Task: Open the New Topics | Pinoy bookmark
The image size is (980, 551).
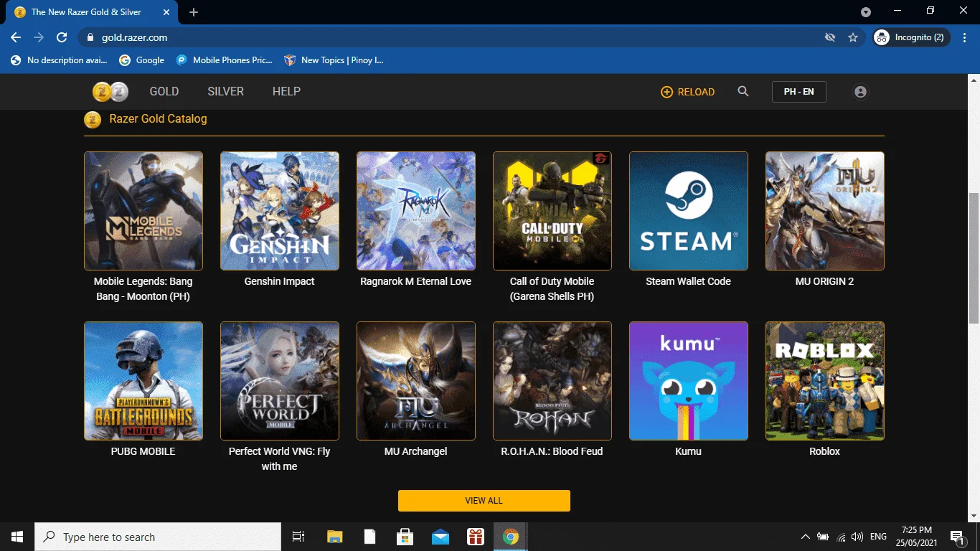Action: (x=334, y=60)
